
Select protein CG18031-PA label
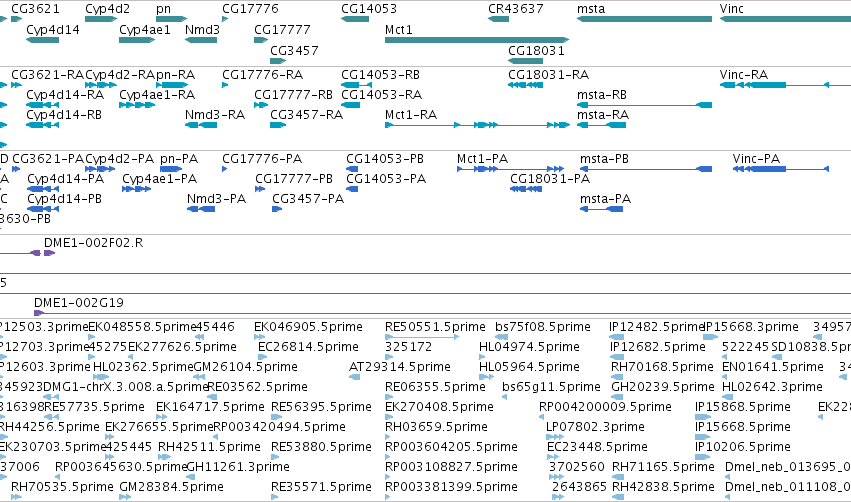[x=550, y=179]
